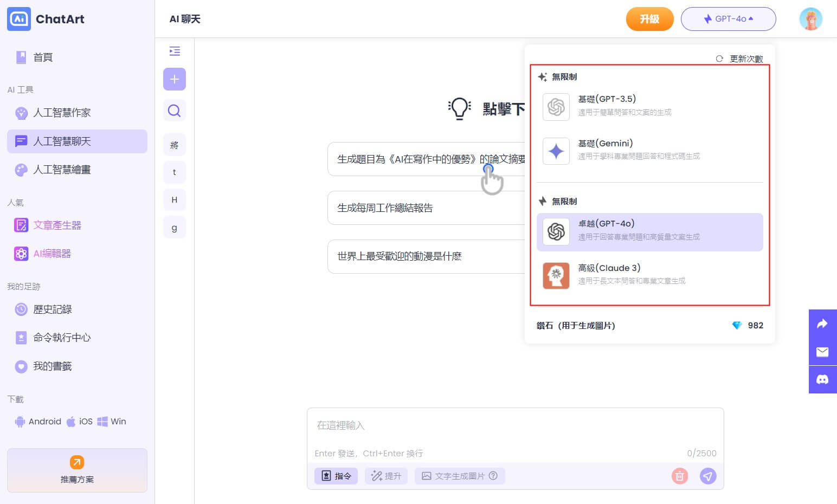Click the share arrow side icon
This screenshot has width=837, height=504.
[x=822, y=324]
